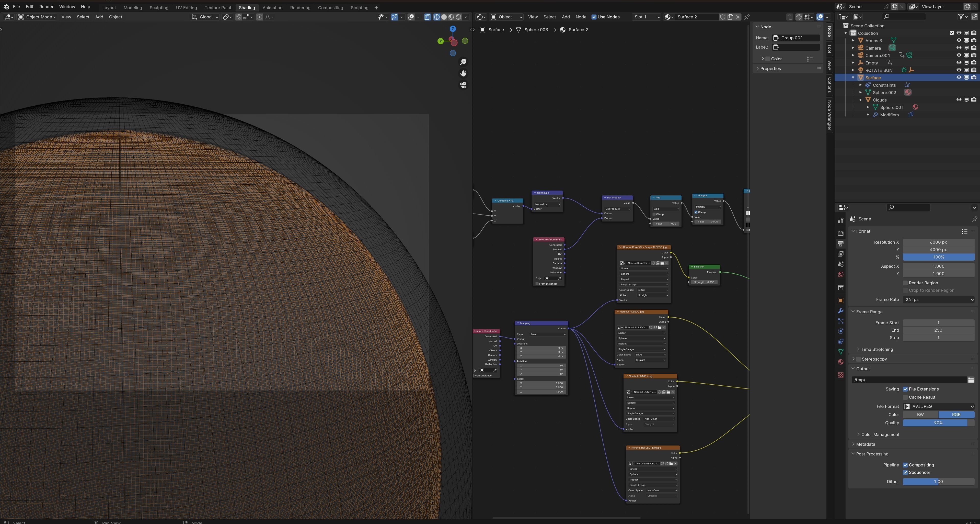Duplicate the Surface 2 material icon

coord(730,17)
